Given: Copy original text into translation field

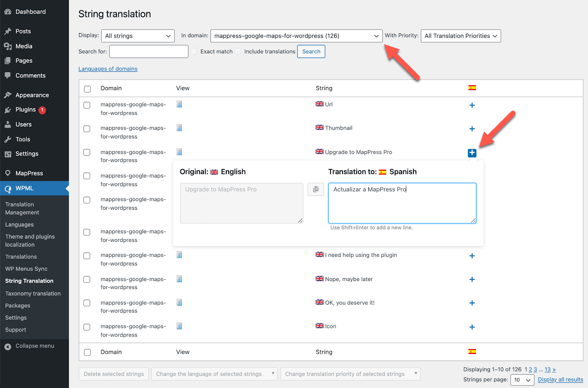Looking at the screenshot, I should click(x=316, y=189).
